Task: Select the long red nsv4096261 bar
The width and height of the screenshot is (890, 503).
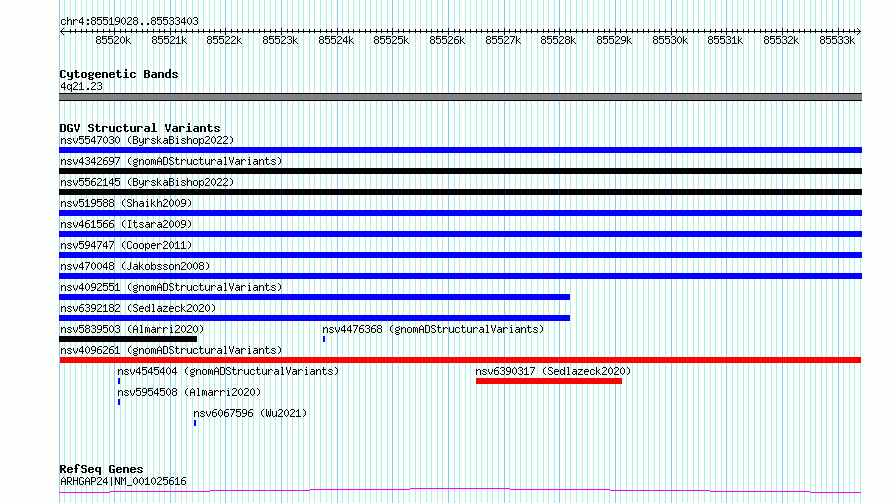Action: point(460,360)
